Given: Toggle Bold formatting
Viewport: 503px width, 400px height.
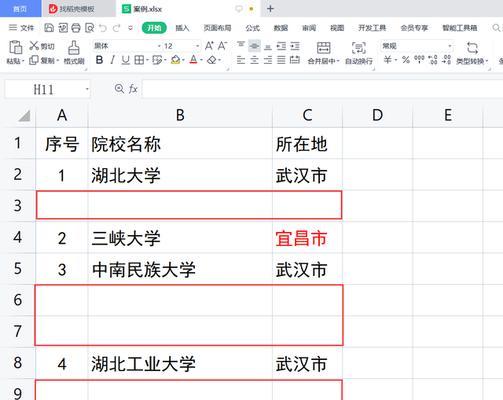Looking at the screenshot, I should click(99, 60).
